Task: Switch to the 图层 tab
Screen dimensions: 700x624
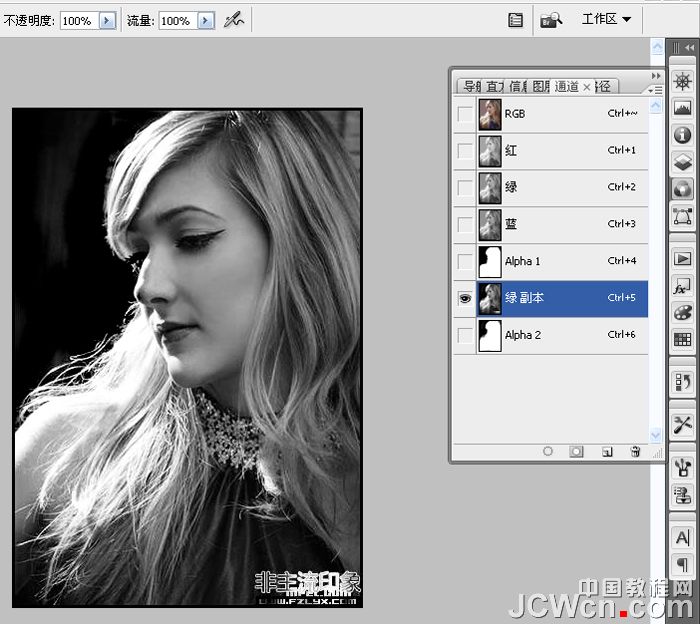Action: coord(540,87)
